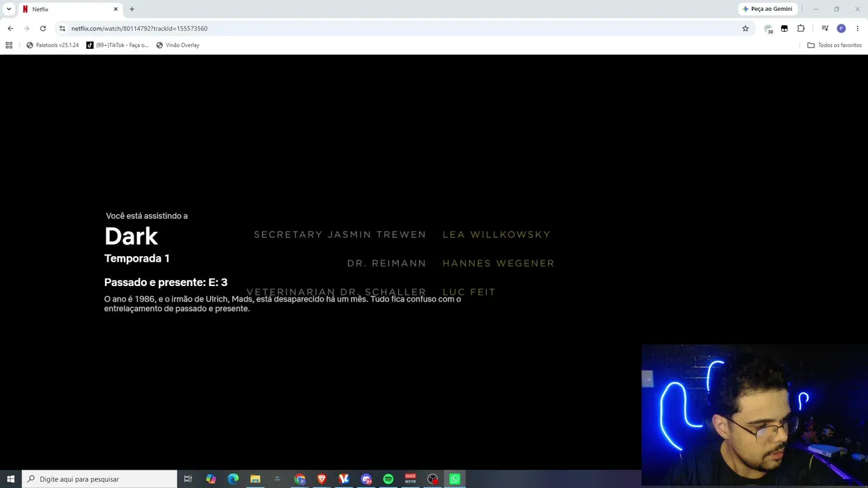Open Spotify from the taskbar
The image size is (868, 488).
pos(388,479)
